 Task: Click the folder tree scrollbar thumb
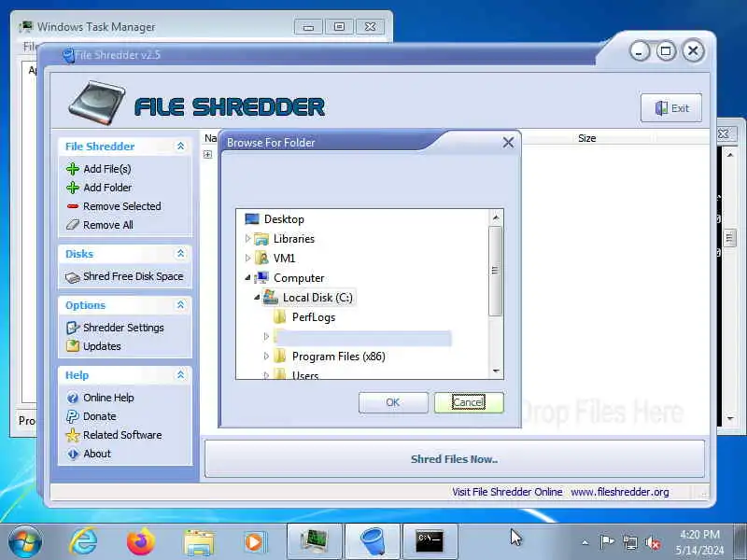click(496, 271)
